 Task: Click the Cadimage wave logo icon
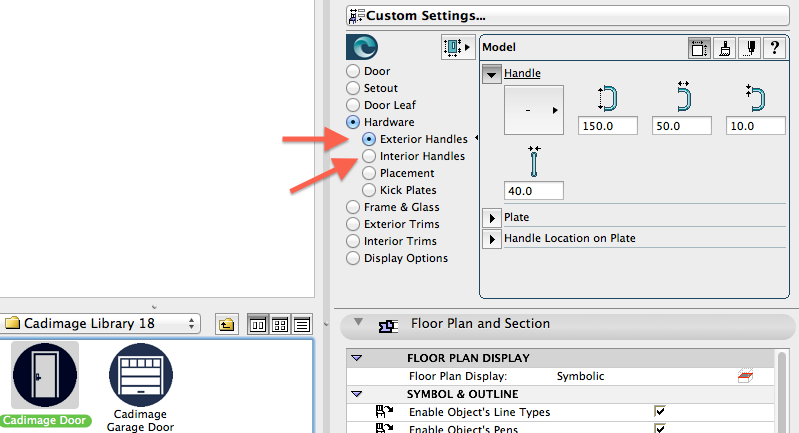(361, 47)
